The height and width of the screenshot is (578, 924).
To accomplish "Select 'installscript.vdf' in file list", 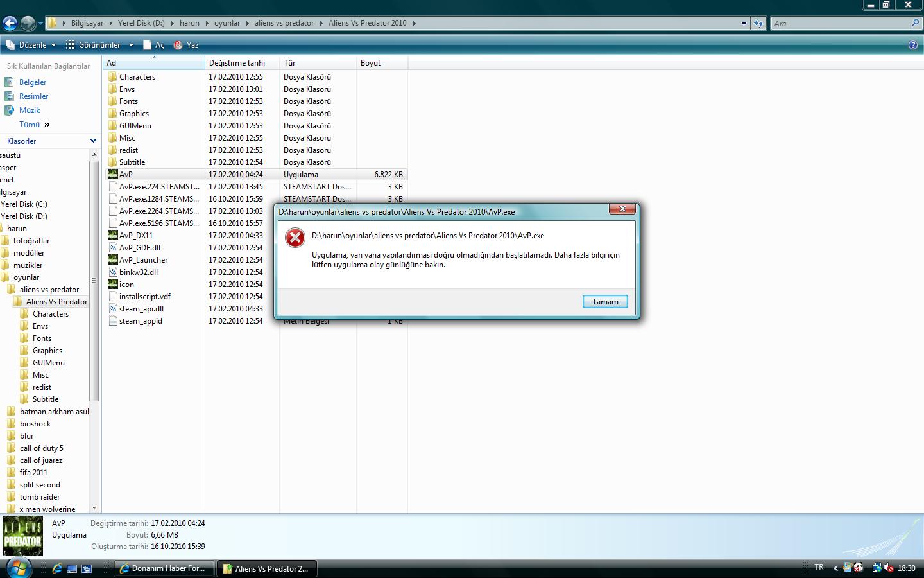I will click(145, 296).
